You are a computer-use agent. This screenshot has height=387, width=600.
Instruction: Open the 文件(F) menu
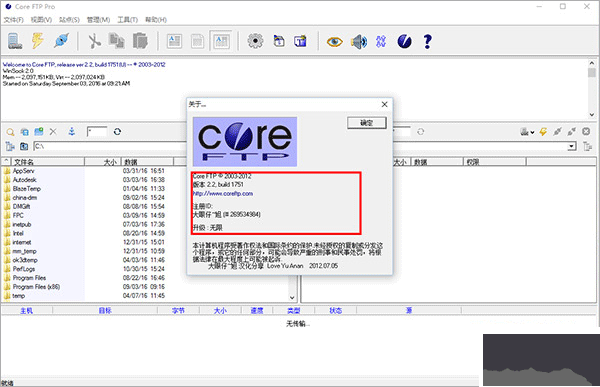point(13,20)
